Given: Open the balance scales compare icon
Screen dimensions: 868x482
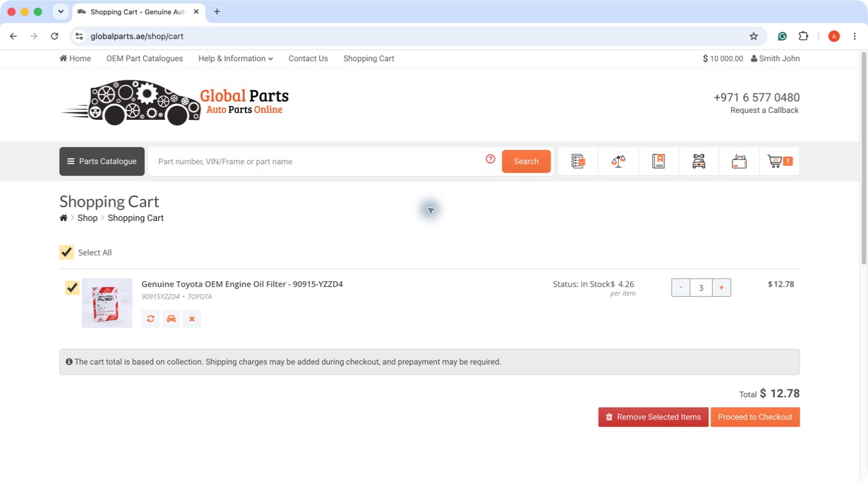Looking at the screenshot, I should 618,161.
